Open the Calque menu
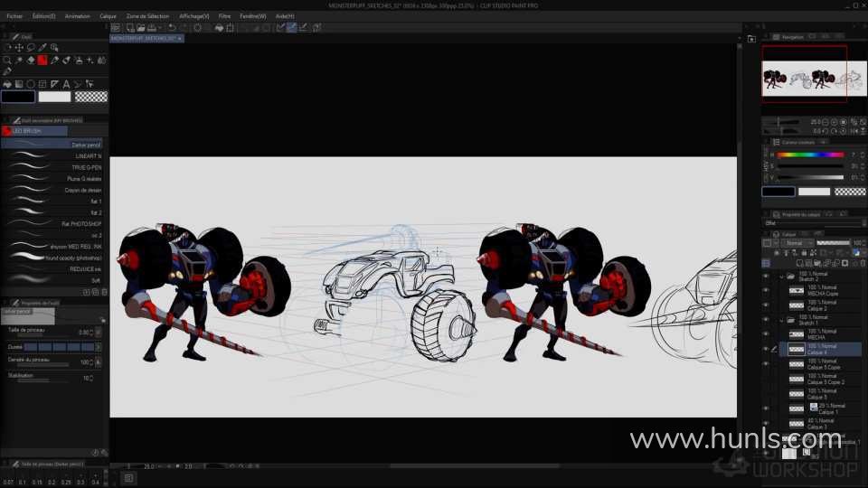The width and height of the screenshot is (868, 488). click(108, 16)
